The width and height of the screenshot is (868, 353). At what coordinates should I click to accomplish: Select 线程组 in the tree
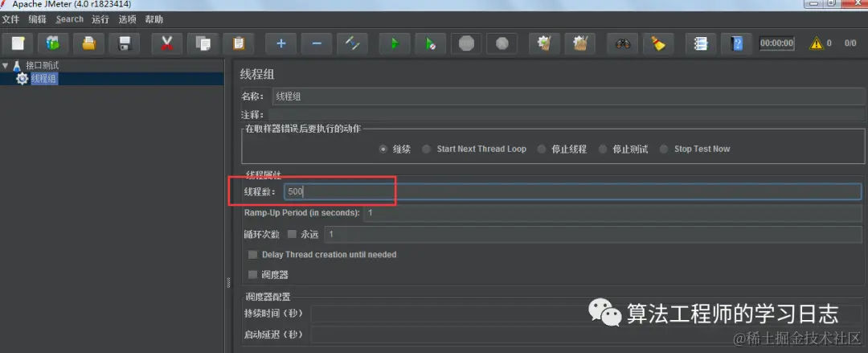click(x=43, y=79)
